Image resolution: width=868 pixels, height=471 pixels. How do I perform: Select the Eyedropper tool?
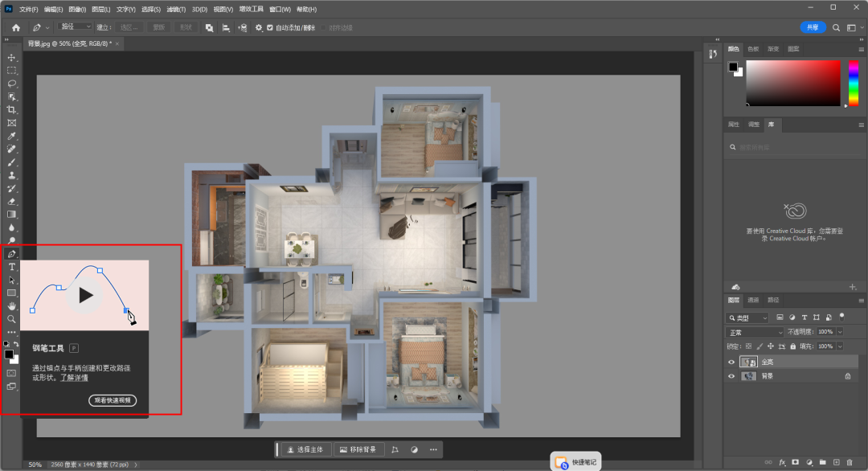tap(11, 136)
